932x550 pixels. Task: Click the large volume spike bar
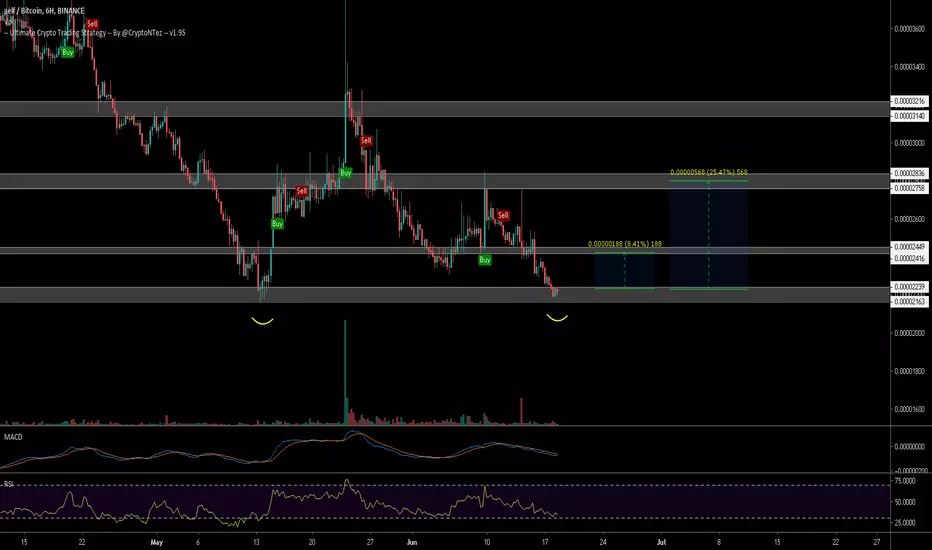click(x=345, y=372)
